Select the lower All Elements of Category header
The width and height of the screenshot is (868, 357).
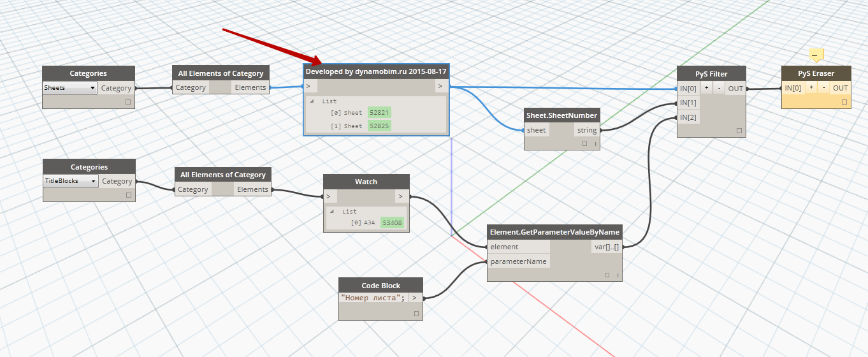point(223,175)
